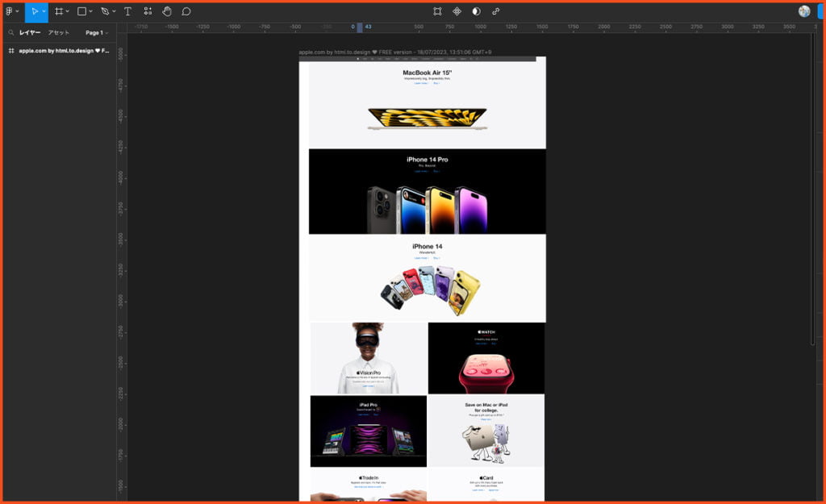
Task: Expand the Move tool options arrow
Action: coord(44,12)
